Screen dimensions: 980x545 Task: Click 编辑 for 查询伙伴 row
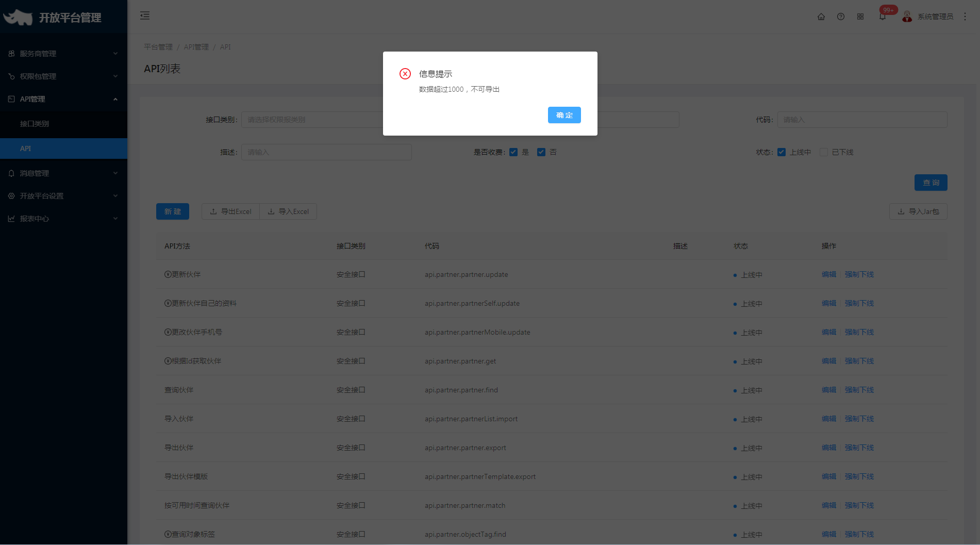(829, 390)
